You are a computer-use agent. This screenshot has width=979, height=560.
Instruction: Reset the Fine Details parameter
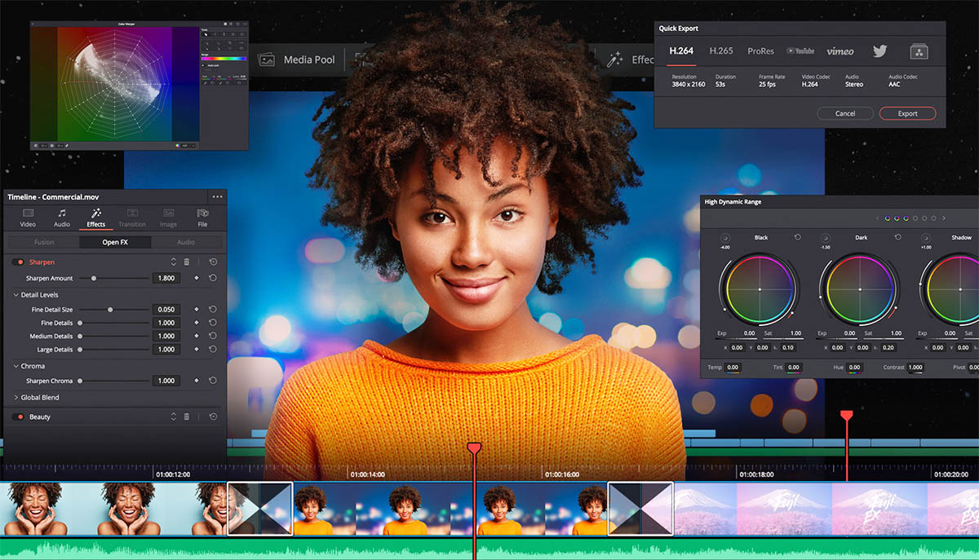click(x=213, y=323)
